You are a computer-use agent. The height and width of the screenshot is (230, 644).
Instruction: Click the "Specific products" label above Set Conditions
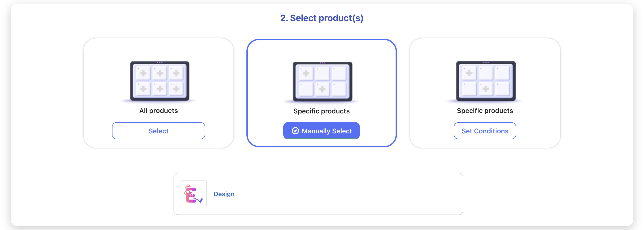click(x=485, y=111)
